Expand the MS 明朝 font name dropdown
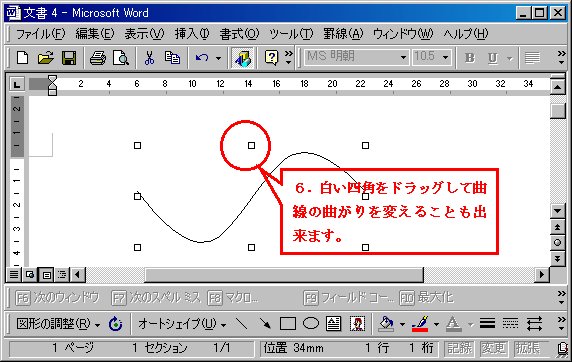Screen dimensions: 572x362 pos(403,57)
